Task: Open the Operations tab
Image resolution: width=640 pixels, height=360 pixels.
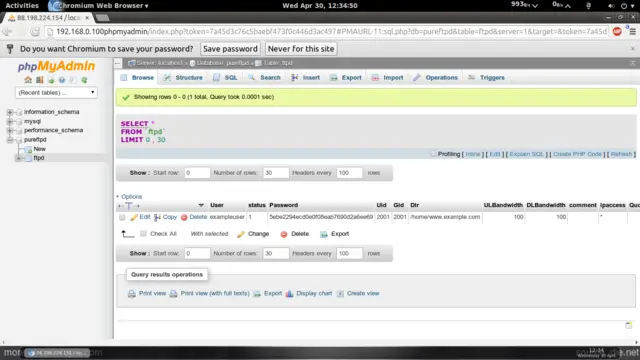Action: click(436, 78)
